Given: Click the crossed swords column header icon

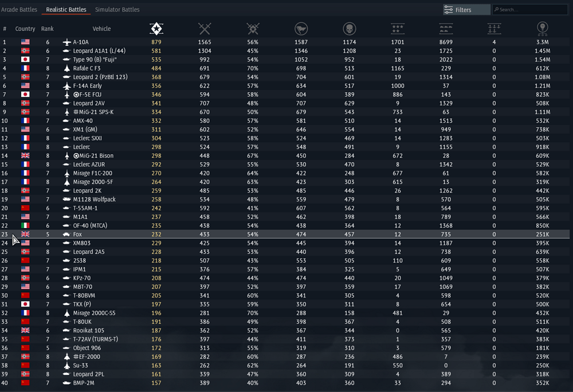Looking at the screenshot, I should (204, 29).
